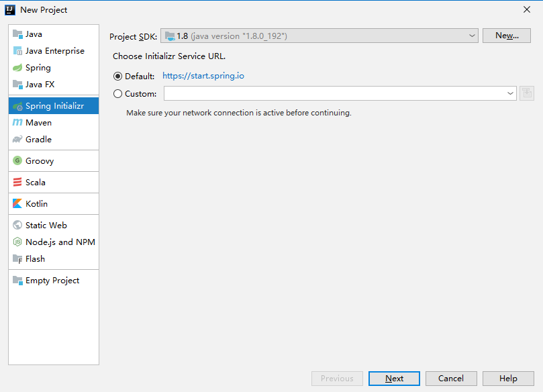The width and height of the screenshot is (543, 392).
Task: Select the Custom URL radio button
Action: (117, 93)
